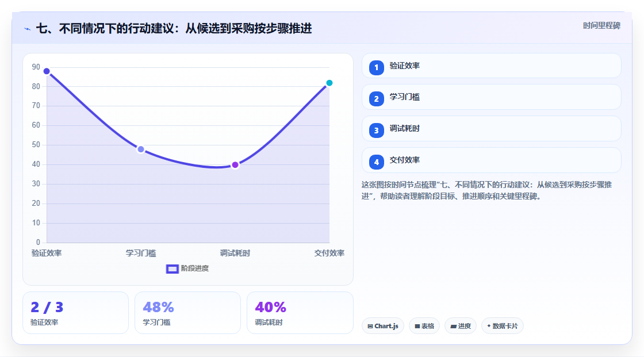Click the section title 七、不同情况下的行动建议
Screen dimensions: 644x357
click(174, 28)
